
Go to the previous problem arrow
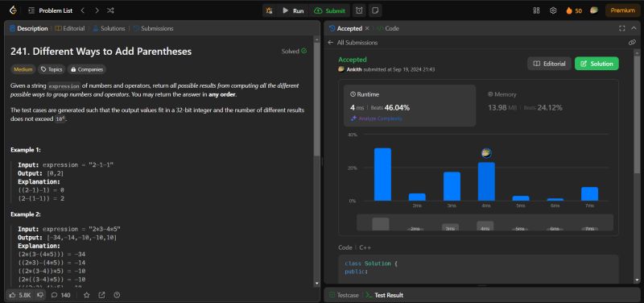[x=83, y=10]
